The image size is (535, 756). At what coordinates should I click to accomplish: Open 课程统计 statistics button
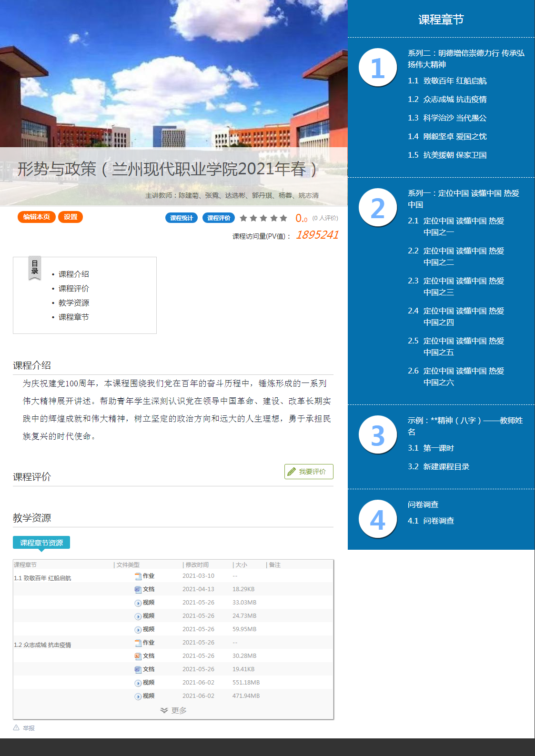[182, 218]
